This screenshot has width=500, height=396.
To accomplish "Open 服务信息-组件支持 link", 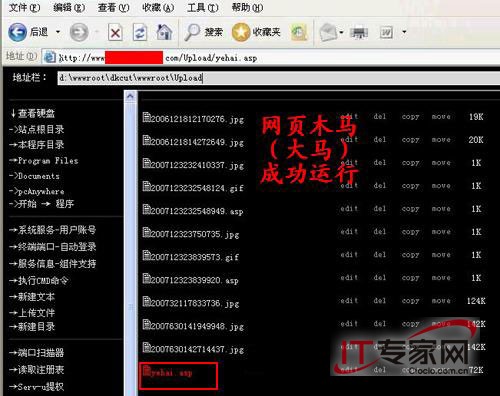I will click(x=53, y=264).
